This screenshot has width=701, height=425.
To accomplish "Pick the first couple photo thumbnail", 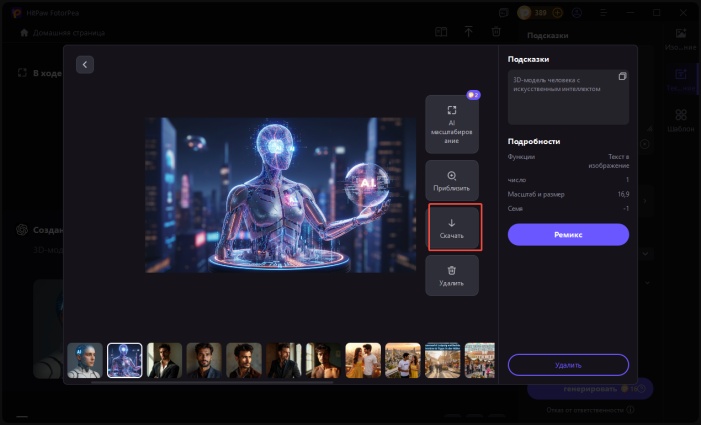I will [x=362, y=360].
